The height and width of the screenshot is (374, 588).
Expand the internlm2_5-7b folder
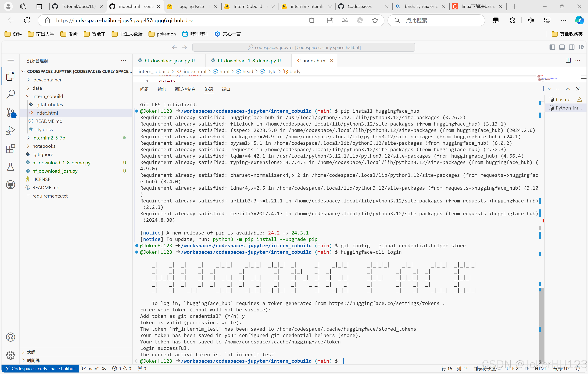(x=49, y=138)
